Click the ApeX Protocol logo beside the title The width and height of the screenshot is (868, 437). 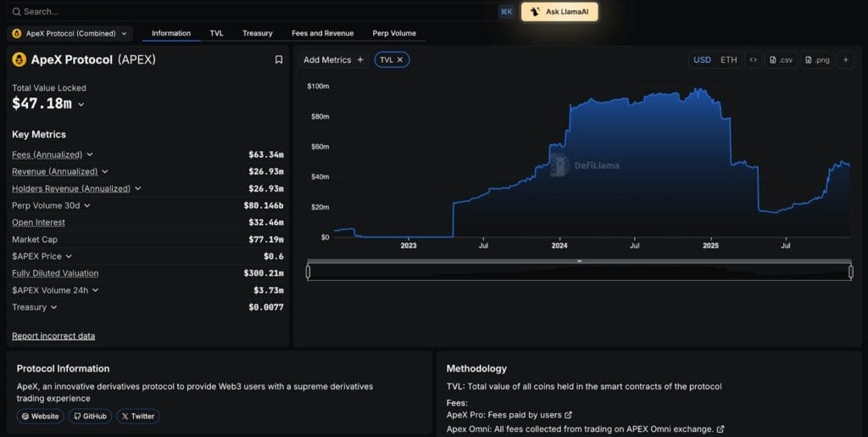(x=19, y=59)
